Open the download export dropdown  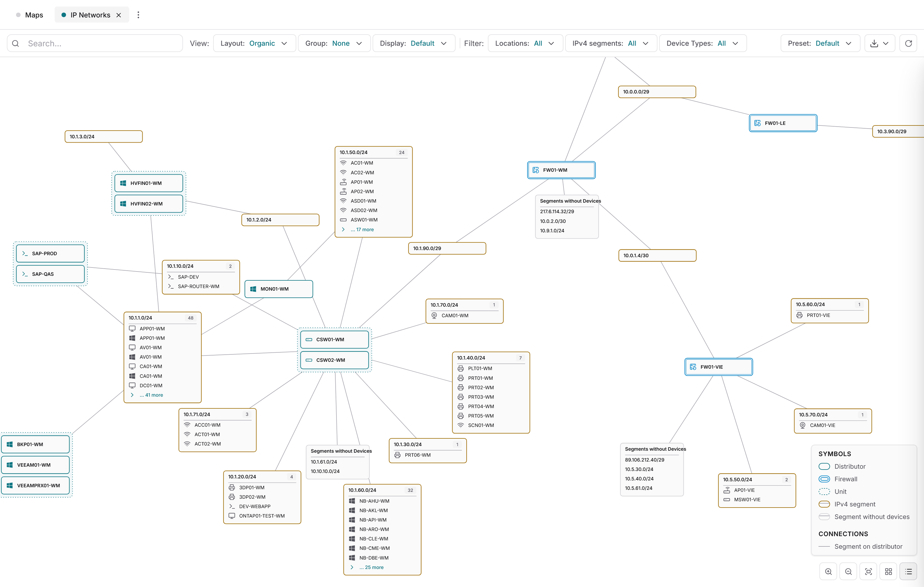(x=879, y=43)
